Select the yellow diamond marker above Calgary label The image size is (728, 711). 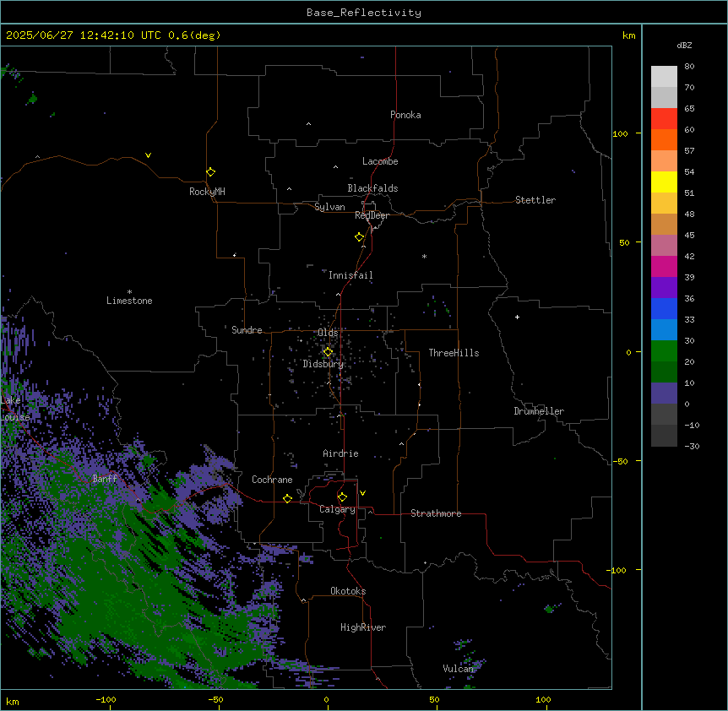342,497
